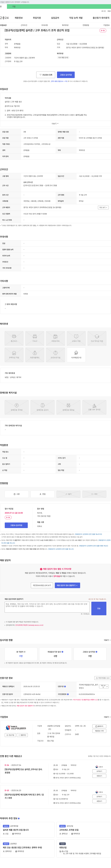Expand 채용 담당자 정보 열람하기

pyautogui.click(x=67, y=585)
